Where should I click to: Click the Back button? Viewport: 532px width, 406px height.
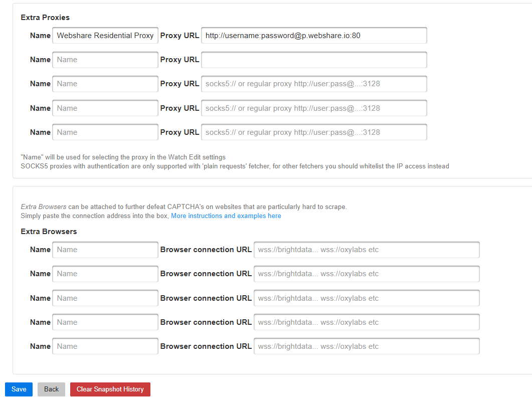click(x=51, y=389)
